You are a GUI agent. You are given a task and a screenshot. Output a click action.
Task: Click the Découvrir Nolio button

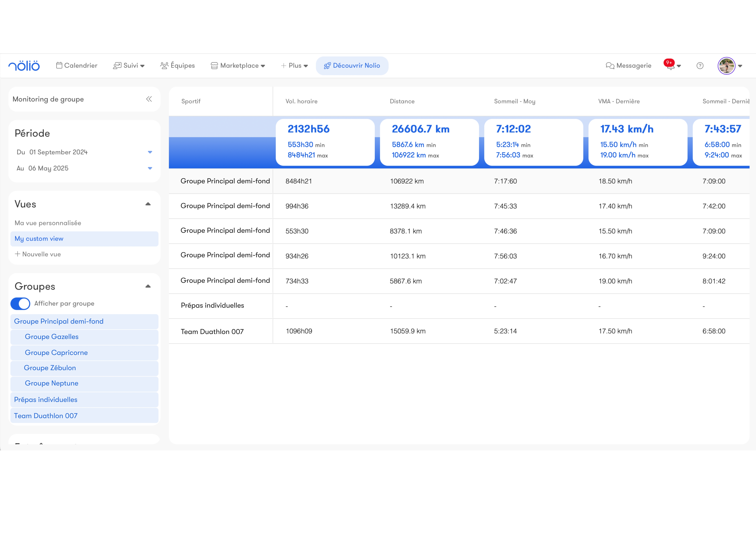point(352,65)
